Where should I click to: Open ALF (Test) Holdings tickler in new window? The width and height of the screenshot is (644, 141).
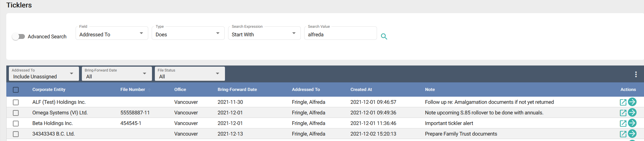click(x=623, y=102)
